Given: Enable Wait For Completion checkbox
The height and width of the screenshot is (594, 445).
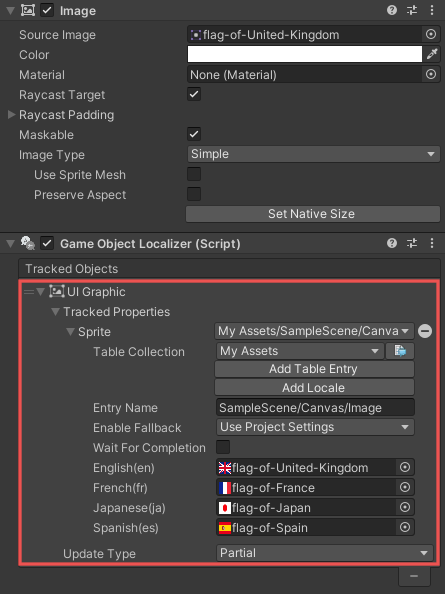Looking at the screenshot, I should point(223,447).
